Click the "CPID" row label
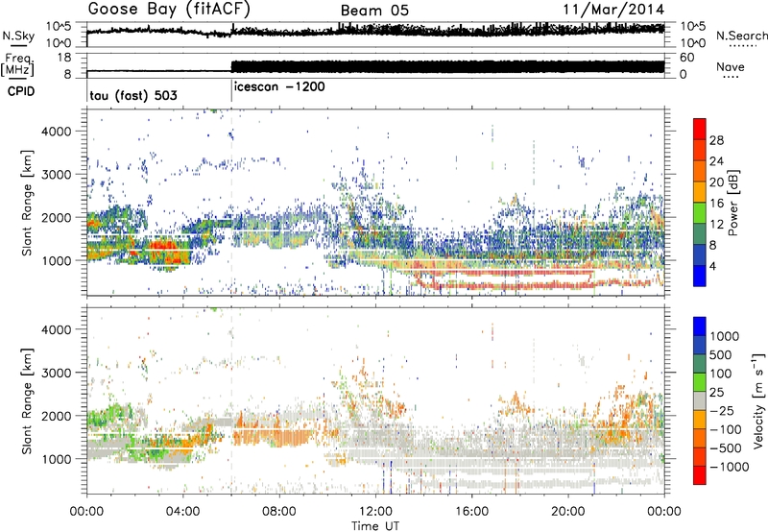Viewport: 768px width, 532px height. pos(21,91)
